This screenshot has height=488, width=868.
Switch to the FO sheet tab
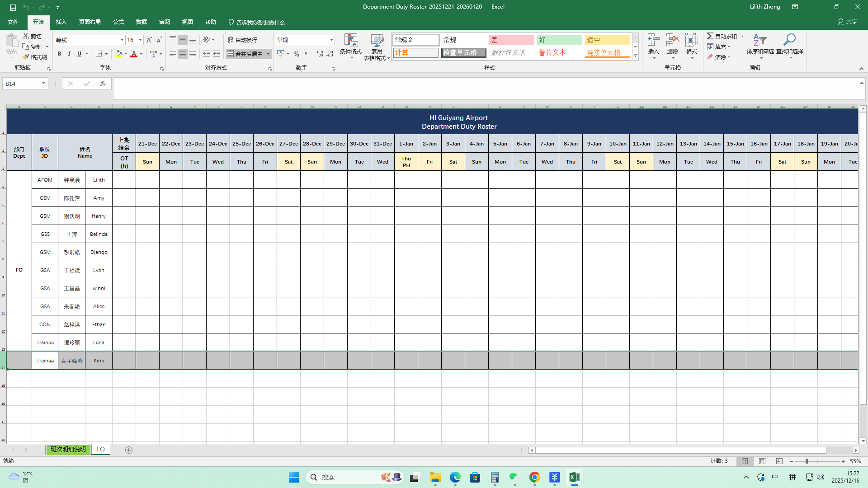[x=101, y=450]
